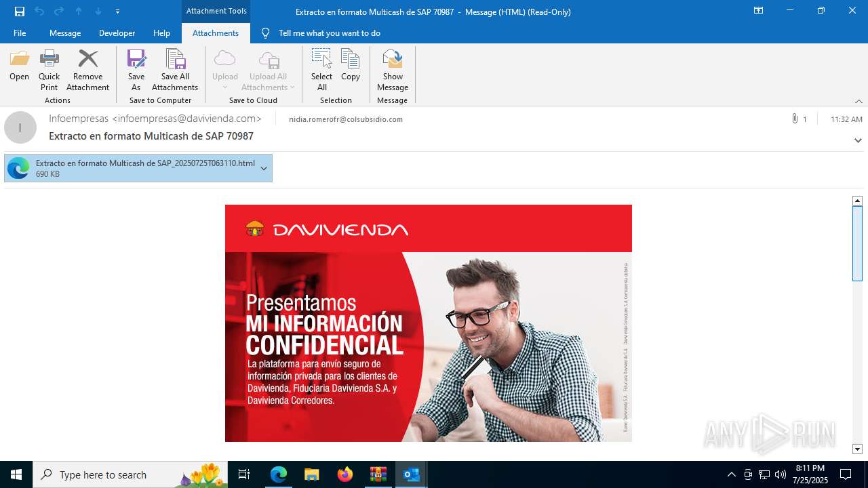
Task: Click the taskbar search box
Action: (130, 474)
